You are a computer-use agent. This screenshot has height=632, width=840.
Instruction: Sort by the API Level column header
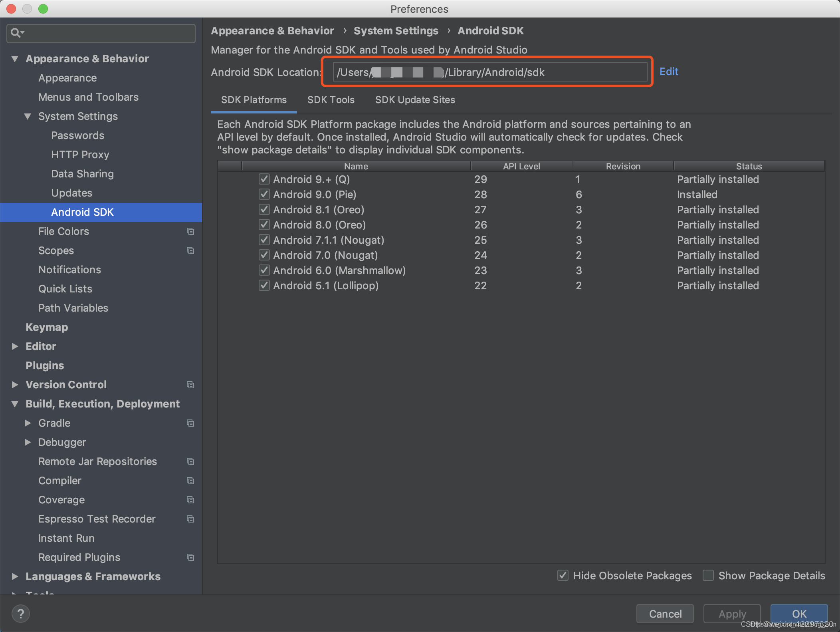click(521, 166)
